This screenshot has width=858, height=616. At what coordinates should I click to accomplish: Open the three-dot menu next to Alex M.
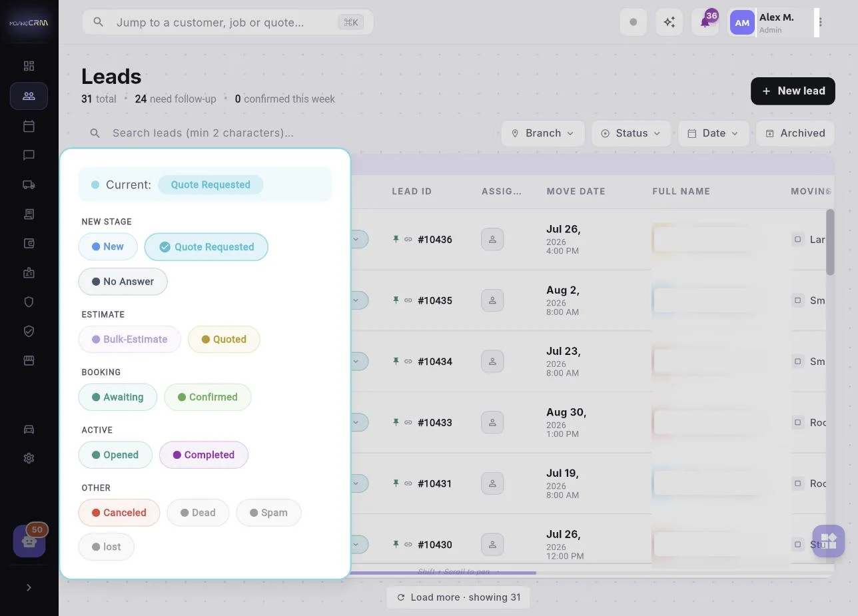[x=820, y=22]
